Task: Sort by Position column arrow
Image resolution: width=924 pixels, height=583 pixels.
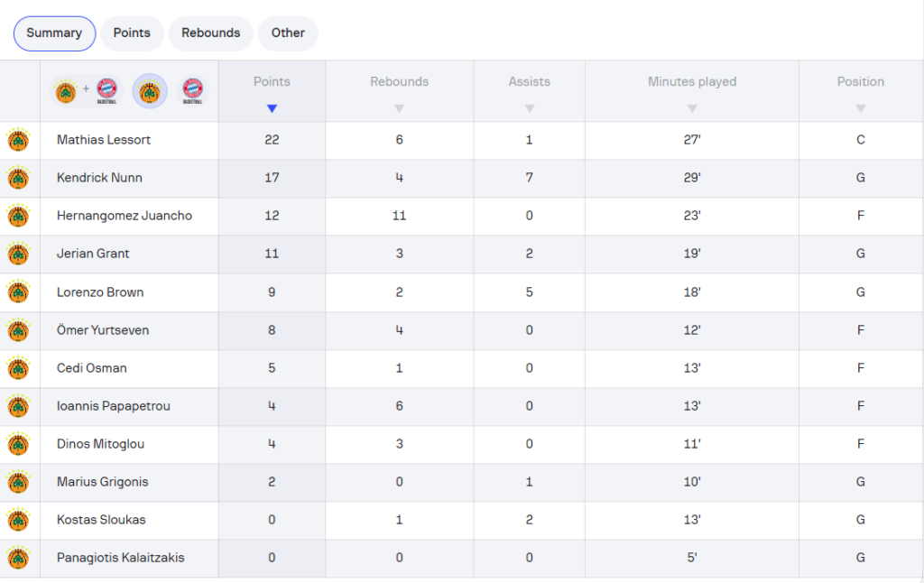Action: (861, 109)
